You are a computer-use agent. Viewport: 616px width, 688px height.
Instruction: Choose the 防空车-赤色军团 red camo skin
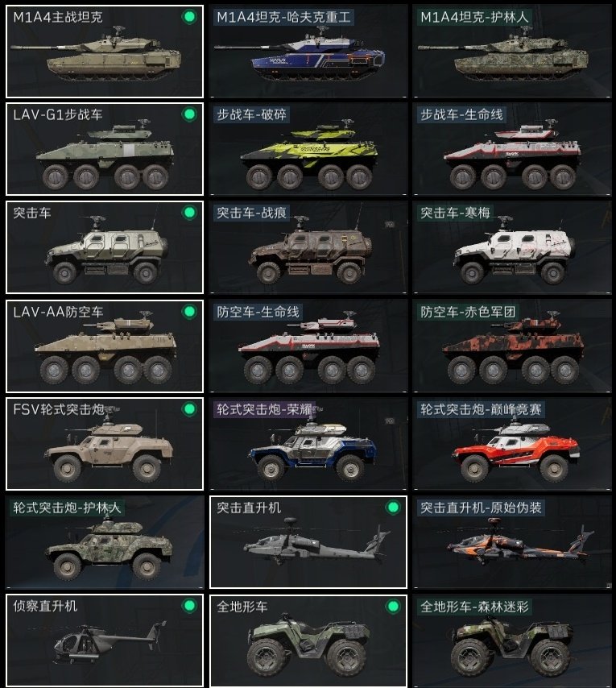512,346
